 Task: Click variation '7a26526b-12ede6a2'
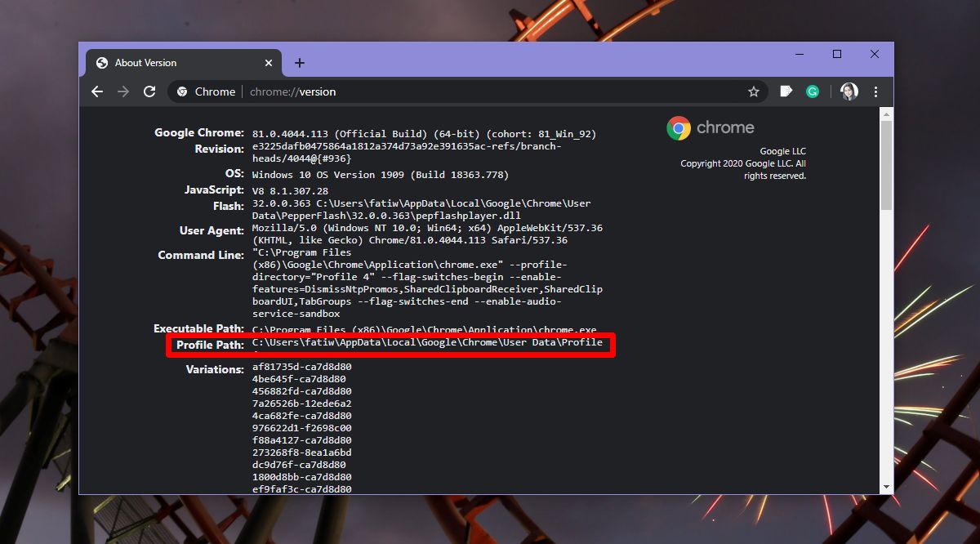coord(302,404)
